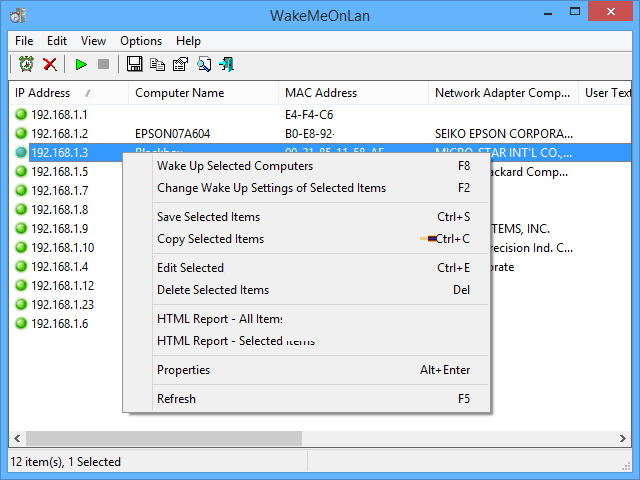Click the exit toolbar icon
The height and width of the screenshot is (480, 640).
[x=227, y=65]
